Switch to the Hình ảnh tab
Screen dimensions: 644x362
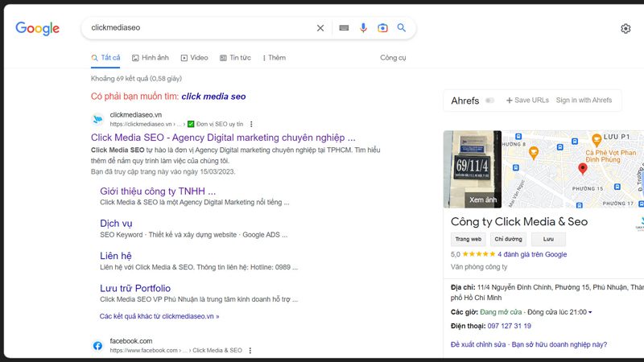pos(151,58)
